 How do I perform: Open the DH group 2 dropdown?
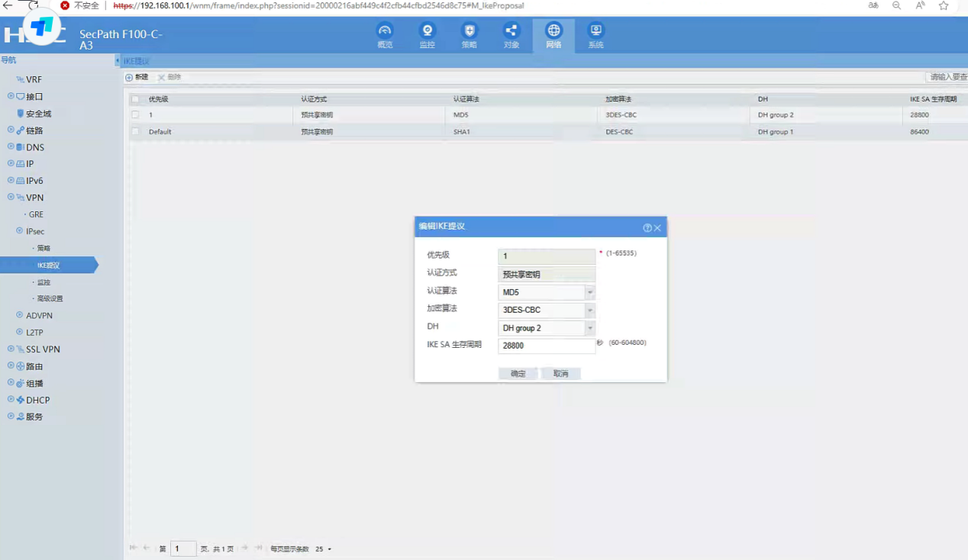589,328
